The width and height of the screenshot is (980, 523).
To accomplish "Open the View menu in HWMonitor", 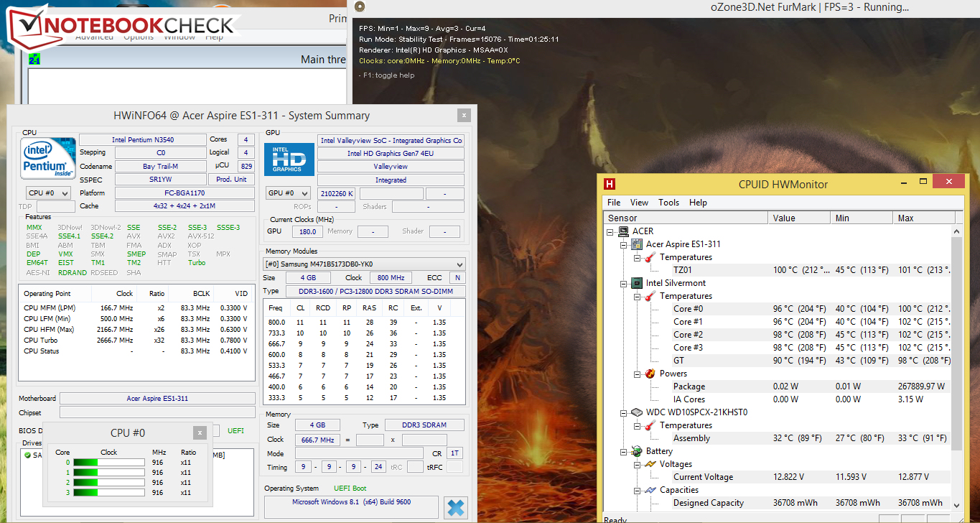I will pos(639,203).
